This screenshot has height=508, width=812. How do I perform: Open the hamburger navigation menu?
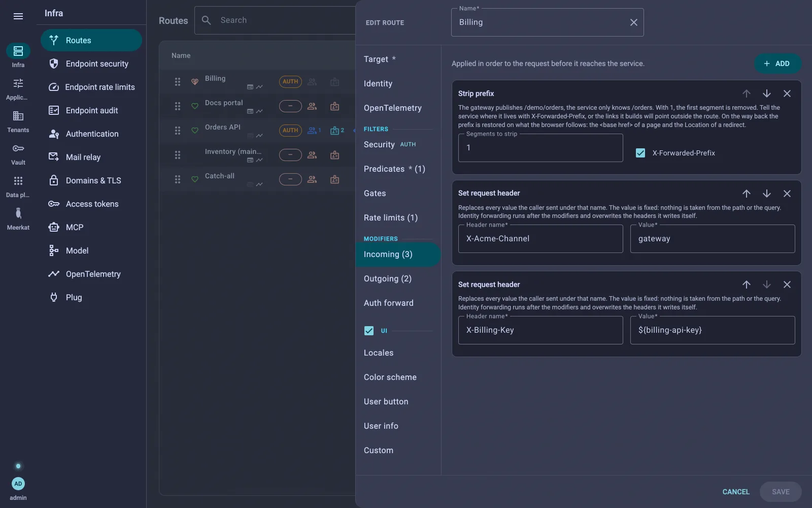pyautogui.click(x=18, y=16)
